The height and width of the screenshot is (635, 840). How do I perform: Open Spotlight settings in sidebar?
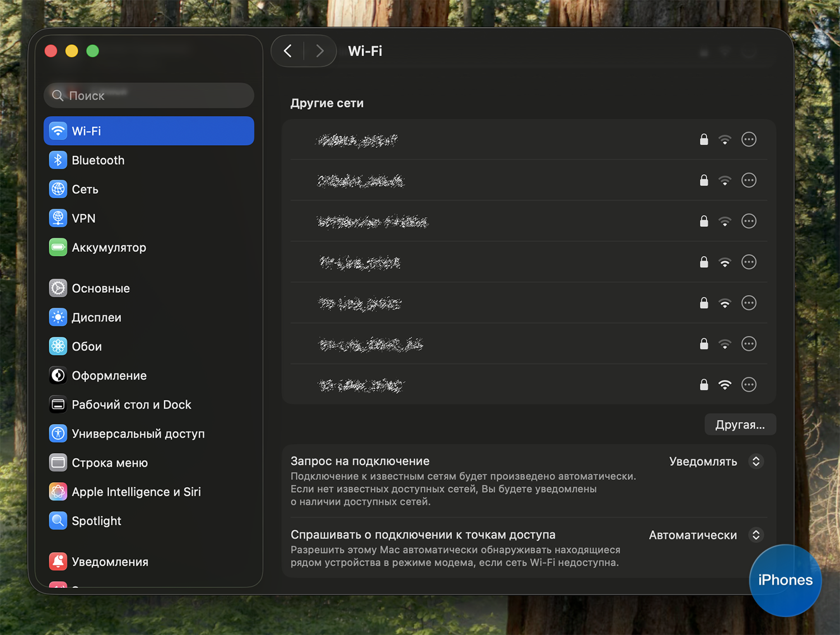(x=96, y=521)
